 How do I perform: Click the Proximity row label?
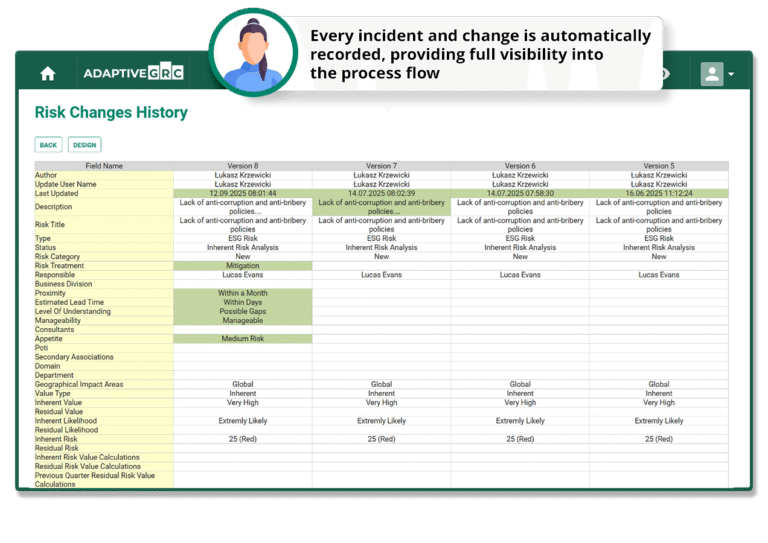point(104,293)
